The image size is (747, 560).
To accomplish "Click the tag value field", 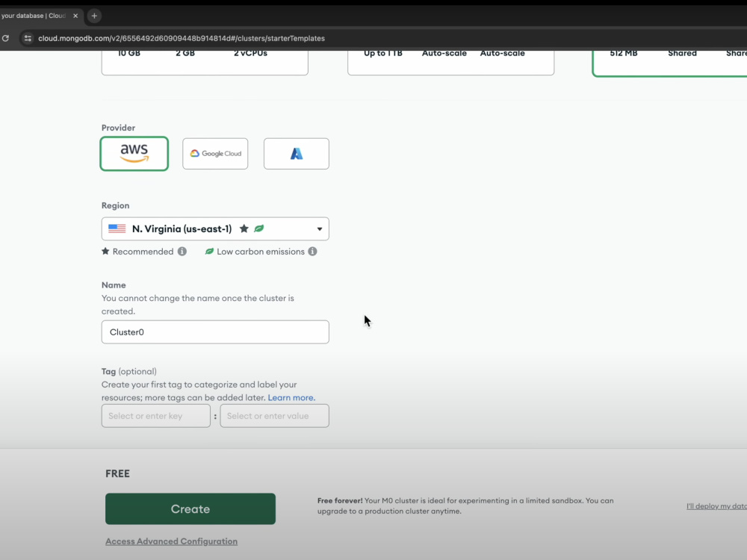I will [274, 416].
